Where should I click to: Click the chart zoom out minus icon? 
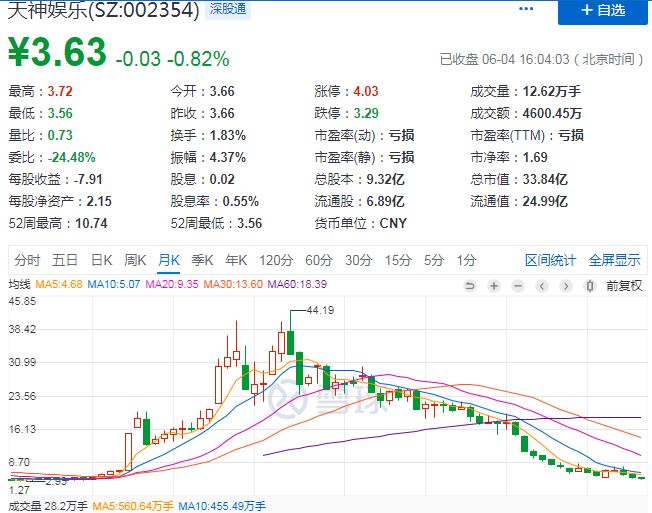pos(518,286)
